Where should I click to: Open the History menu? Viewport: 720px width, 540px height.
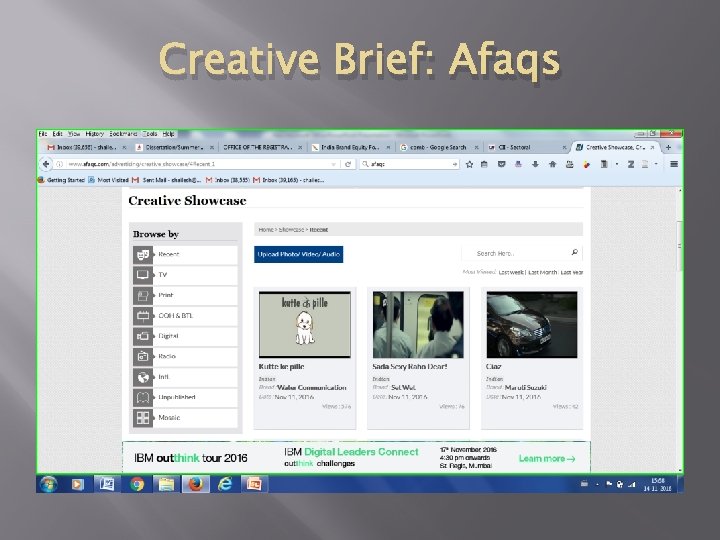pyautogui.click(x=95, y=134)
